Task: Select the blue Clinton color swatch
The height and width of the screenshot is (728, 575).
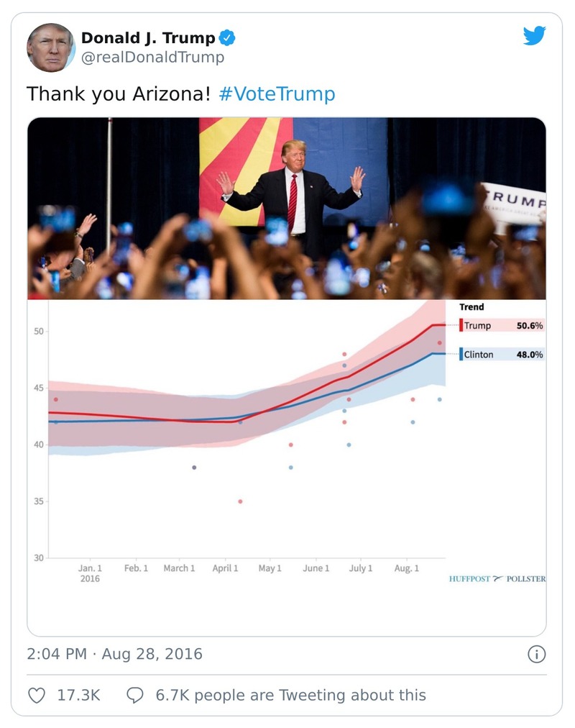Action: pyautogui.click(x=461, y=354)
